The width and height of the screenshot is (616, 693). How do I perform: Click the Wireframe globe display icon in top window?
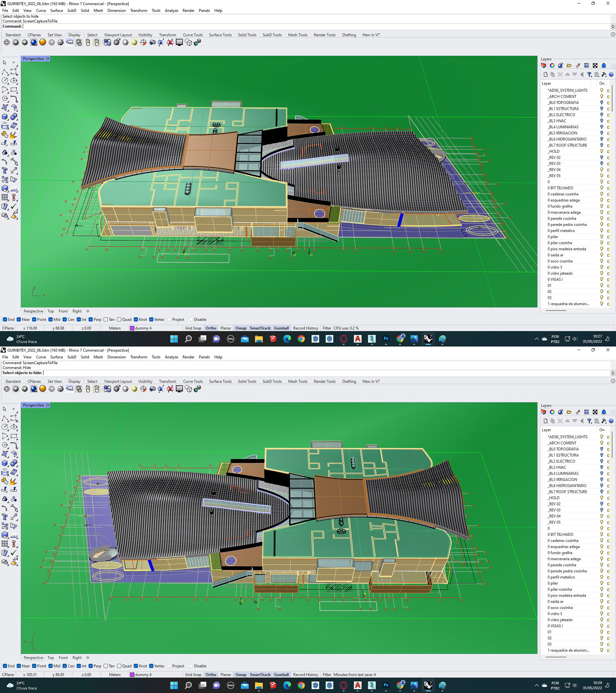tap(6, 42)
